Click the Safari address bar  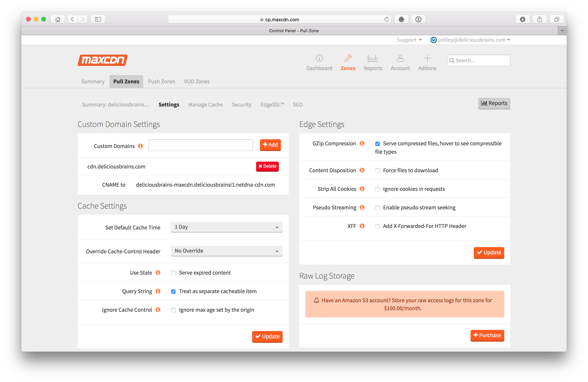(x=279, y=19)
